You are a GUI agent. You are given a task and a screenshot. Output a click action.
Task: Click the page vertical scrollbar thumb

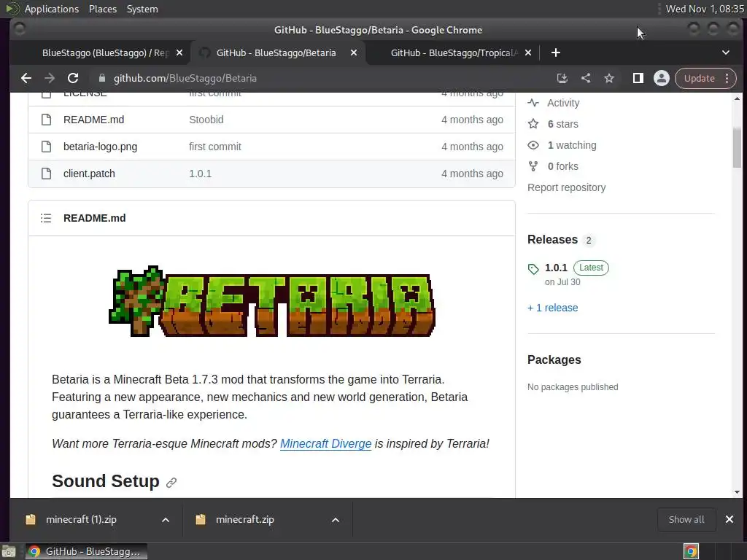[737, 148]
